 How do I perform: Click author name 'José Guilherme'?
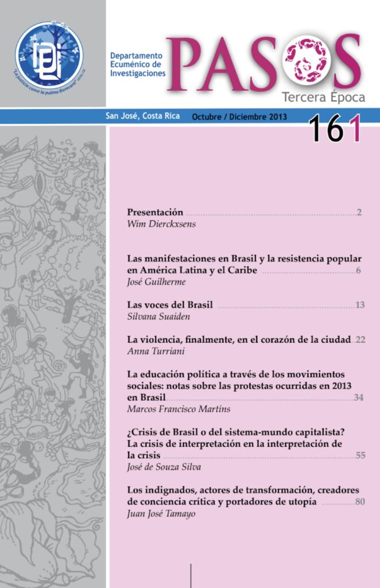[156, 281]
